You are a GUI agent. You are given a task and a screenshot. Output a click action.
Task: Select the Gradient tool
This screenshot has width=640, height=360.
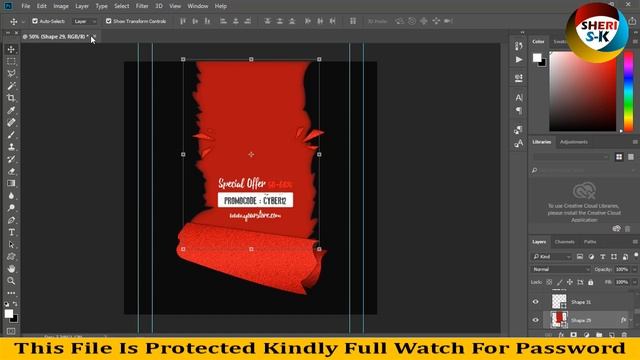[x=11, y=184]
